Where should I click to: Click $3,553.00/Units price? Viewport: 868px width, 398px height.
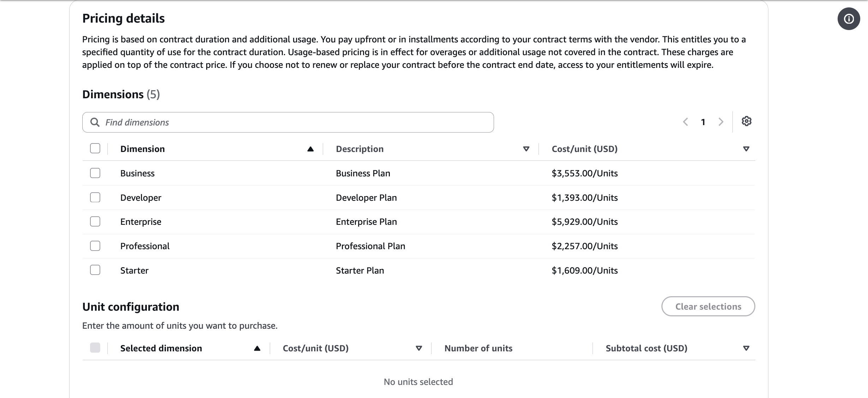[585, 174]
